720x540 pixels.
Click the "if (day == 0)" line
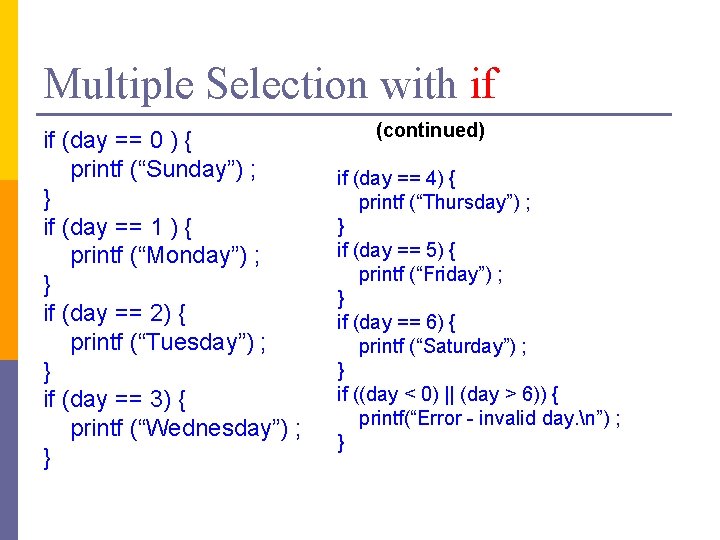tap(125, 140)
